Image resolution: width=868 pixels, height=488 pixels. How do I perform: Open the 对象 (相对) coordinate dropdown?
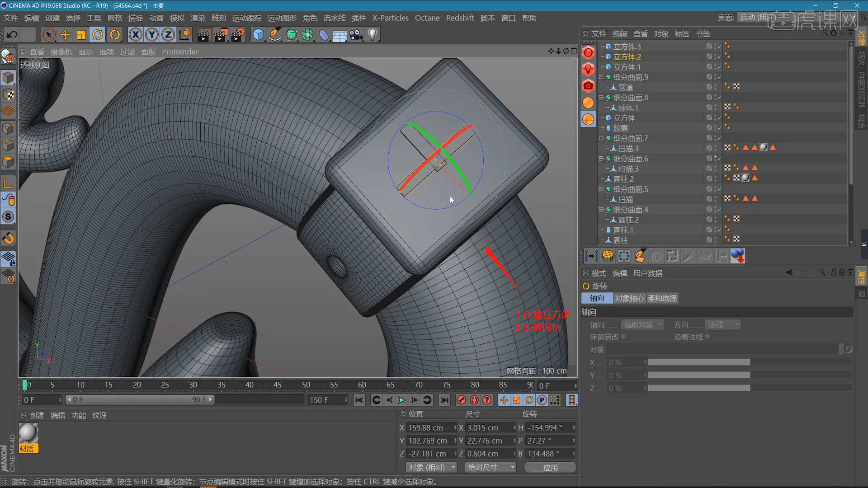point(431,467)
